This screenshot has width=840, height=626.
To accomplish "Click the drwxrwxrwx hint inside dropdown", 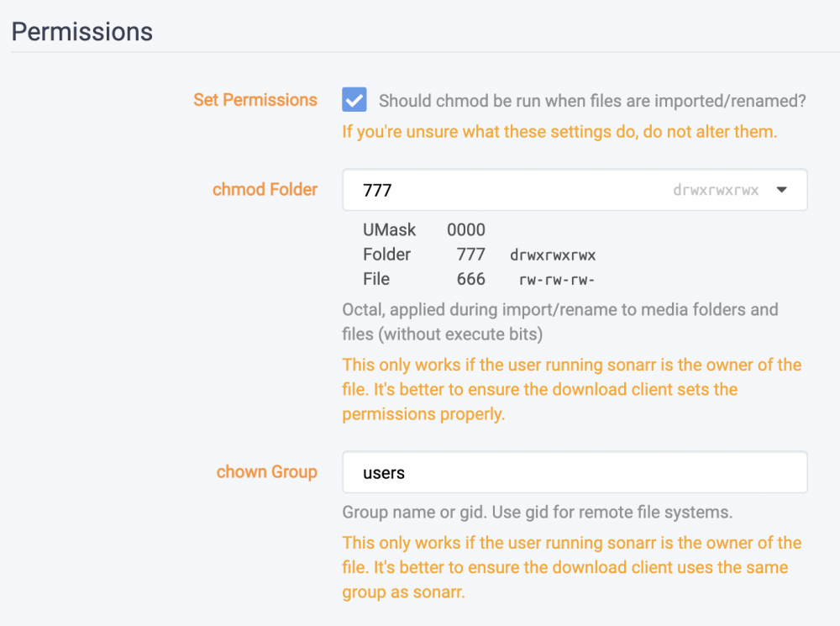I will pos(716,190).
